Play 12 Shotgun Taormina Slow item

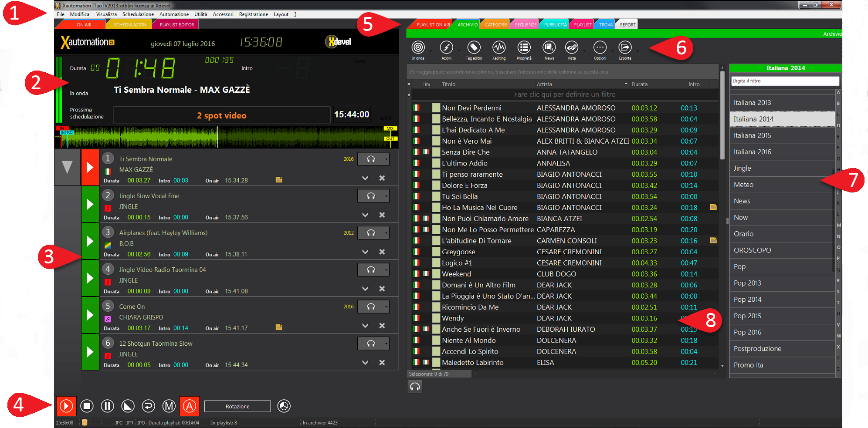(90, 352)
